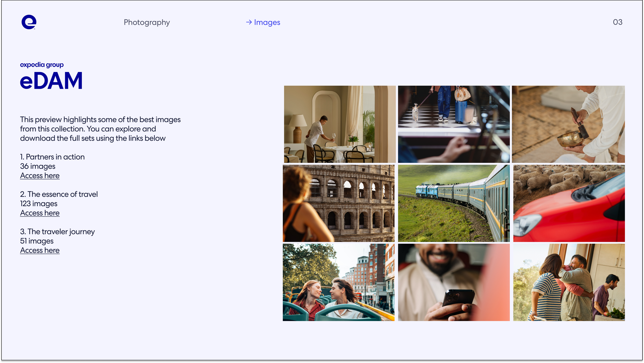Image resolution: width=644 pixels, height=363 pixels.
Task: Open the Colosseum photo thumbnail
Action: click(x=338, y=203)
